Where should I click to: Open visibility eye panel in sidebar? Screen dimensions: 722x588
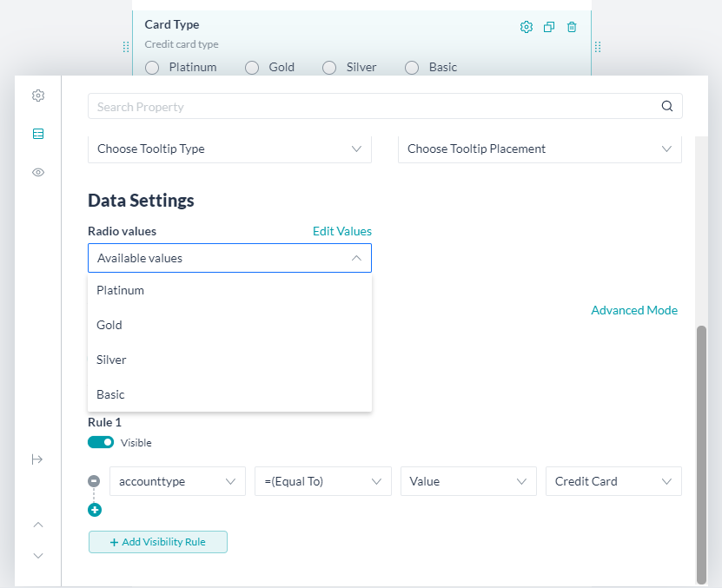tap(38, 172)
